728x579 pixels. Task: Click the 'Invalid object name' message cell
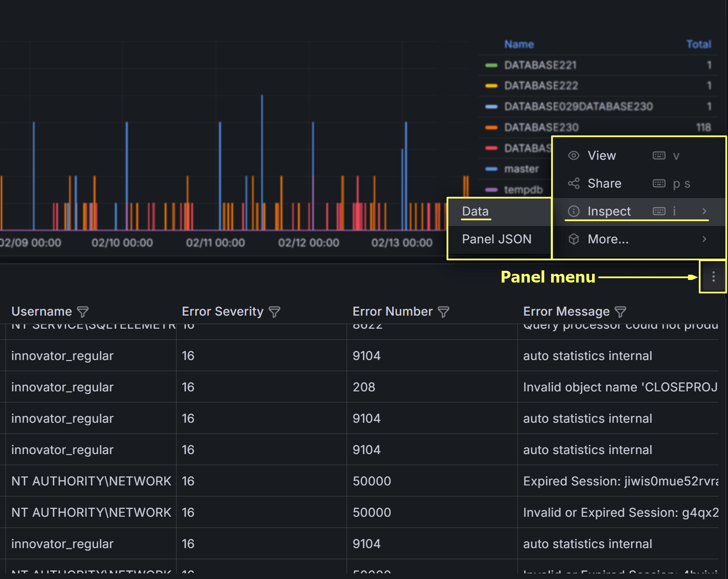[620, 387]
